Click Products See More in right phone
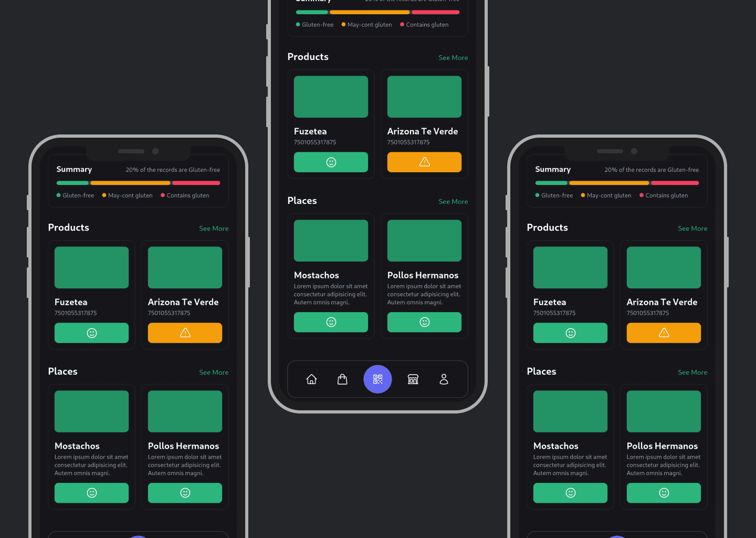Viewport: 756px width, 538px height. pos(692,229)
